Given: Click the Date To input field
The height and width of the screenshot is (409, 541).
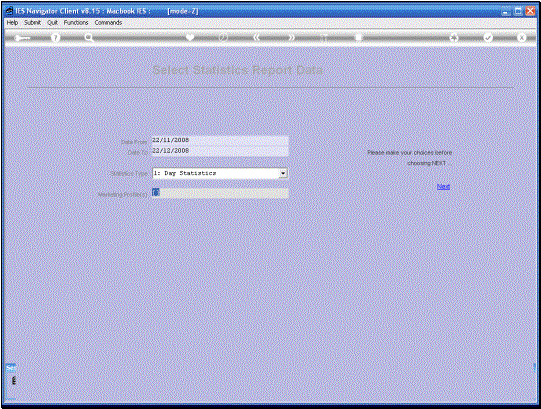Looking at the screenshot, I should click(220, 151).
